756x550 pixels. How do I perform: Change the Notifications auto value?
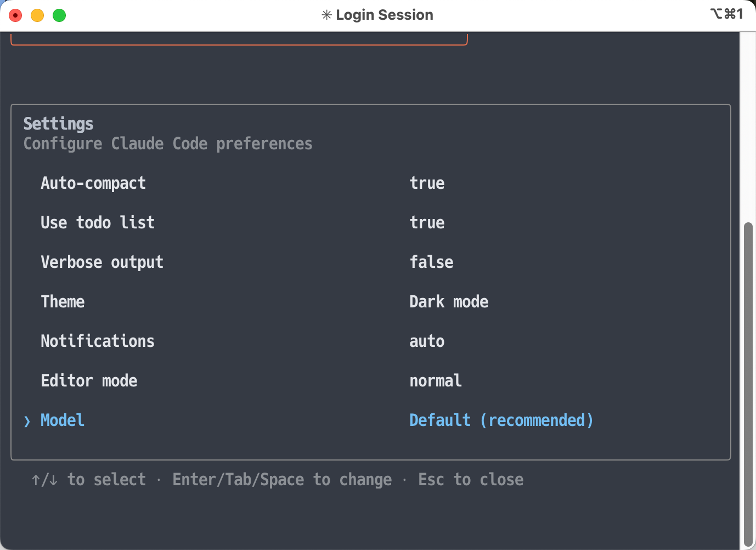coord(427,341)
